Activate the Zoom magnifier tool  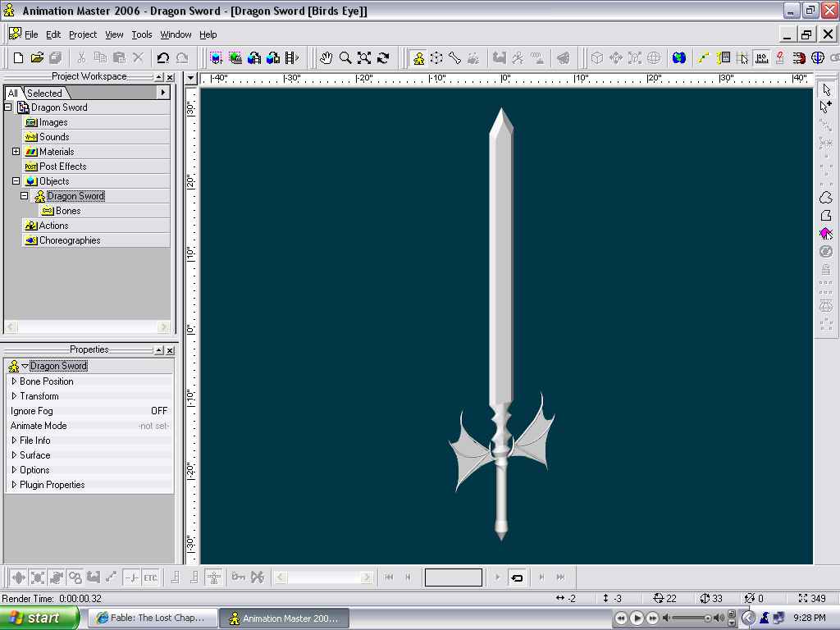click(345, 57)
